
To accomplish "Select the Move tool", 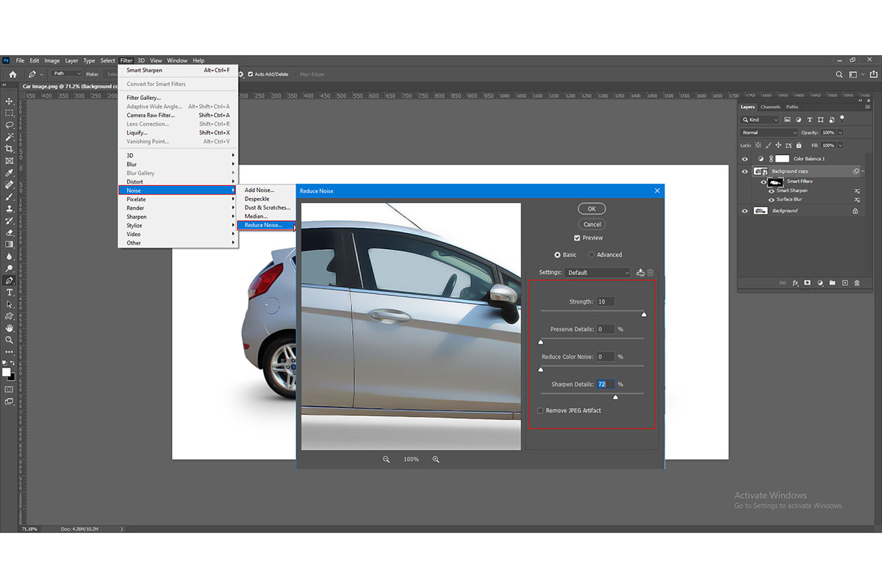I will [10, 101].
